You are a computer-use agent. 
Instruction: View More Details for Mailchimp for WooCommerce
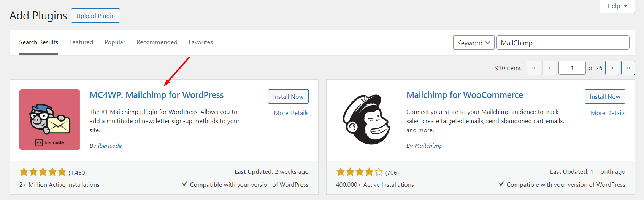pos(608,113)
